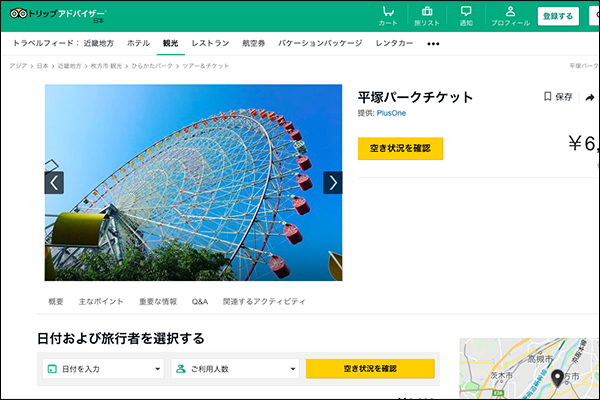The image size is (600, 400).
Task: Click the 登録する register button
Action: (557, 16)
